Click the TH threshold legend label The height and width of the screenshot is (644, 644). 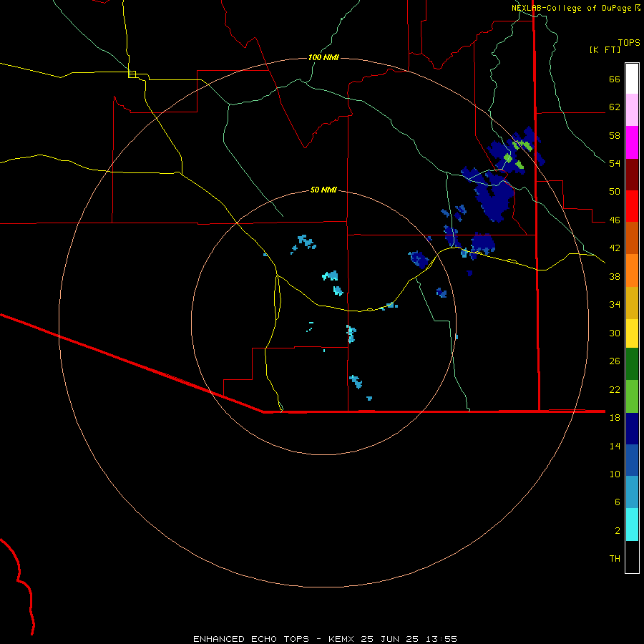tap(615, 559)
